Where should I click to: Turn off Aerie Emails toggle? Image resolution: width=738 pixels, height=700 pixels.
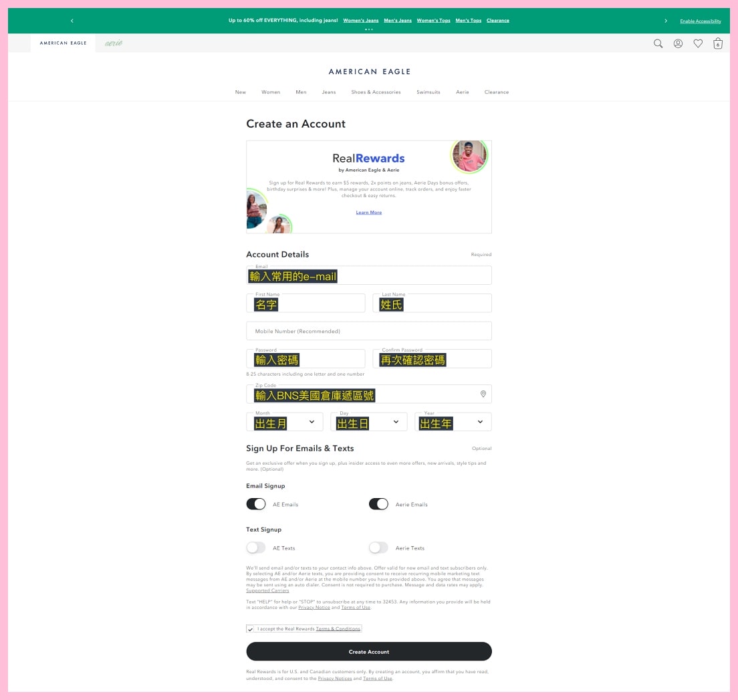tap(378, 504)
